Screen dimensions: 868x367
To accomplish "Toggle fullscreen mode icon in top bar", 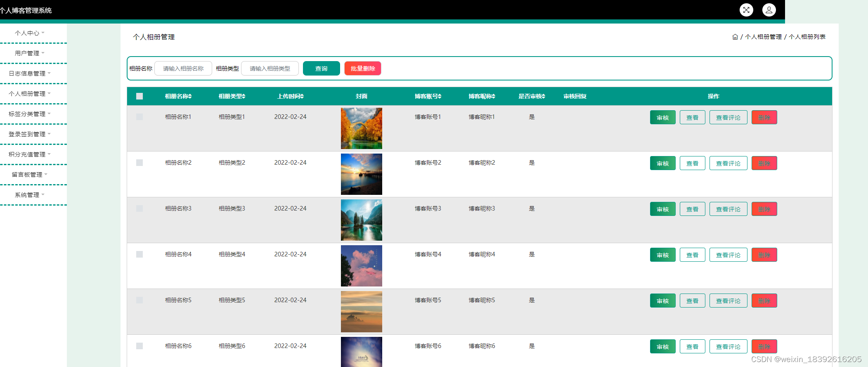I will click(x=746, y=10).
